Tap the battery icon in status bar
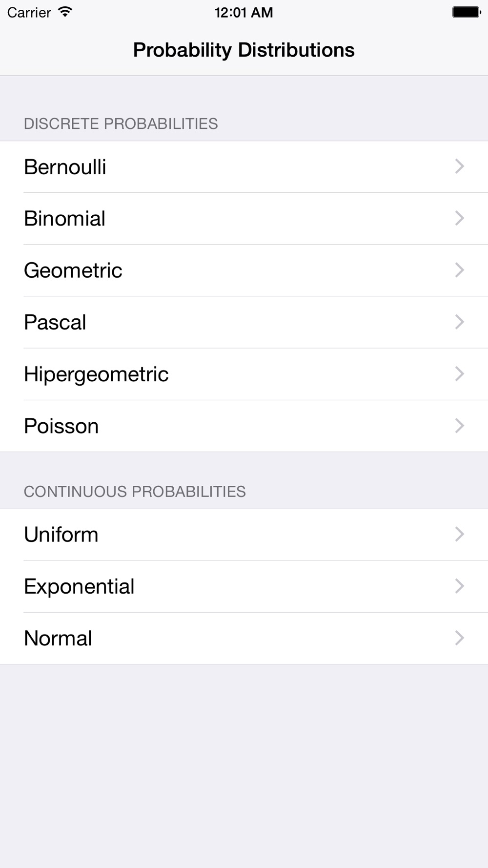The image size is (488, 868). tap(467, 12)
